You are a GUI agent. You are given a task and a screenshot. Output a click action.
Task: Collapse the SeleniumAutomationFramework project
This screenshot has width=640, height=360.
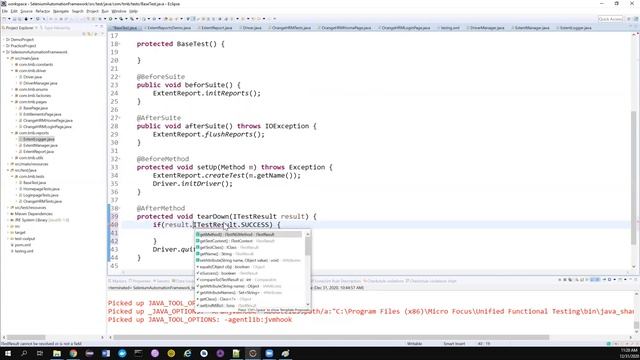tap(3, 52)
